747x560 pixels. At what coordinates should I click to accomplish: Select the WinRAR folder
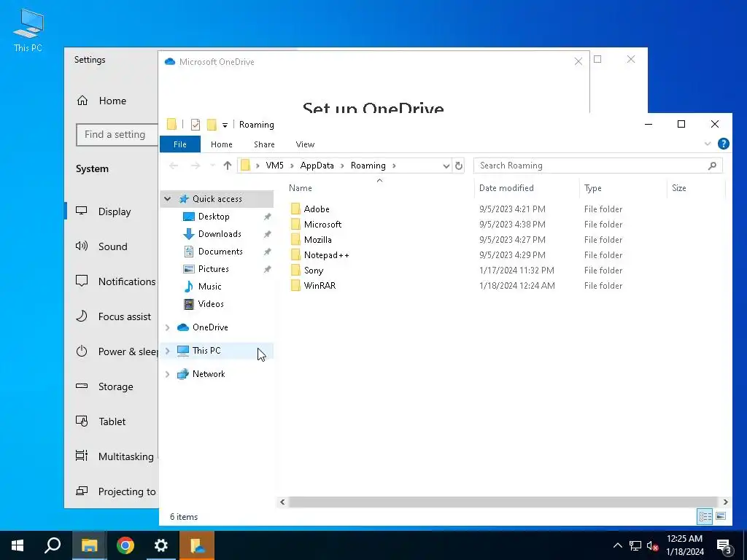click(x=320, y=285)
